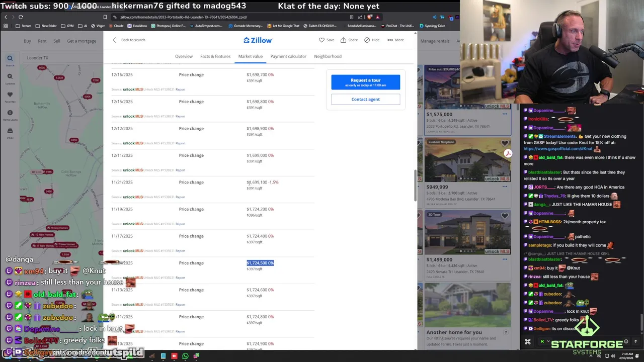Open three-dot menu on $949,999 card
The image size is (644, 362).
[505, 187]
